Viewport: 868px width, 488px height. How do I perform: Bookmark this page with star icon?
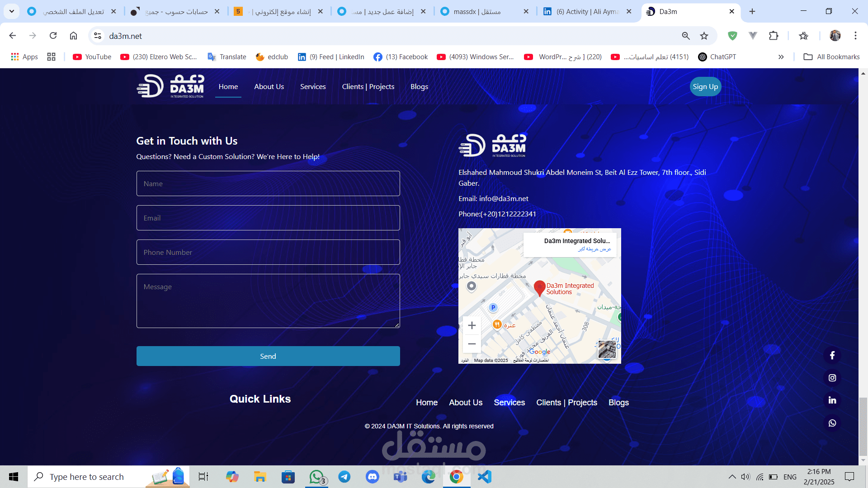(704, 36)
